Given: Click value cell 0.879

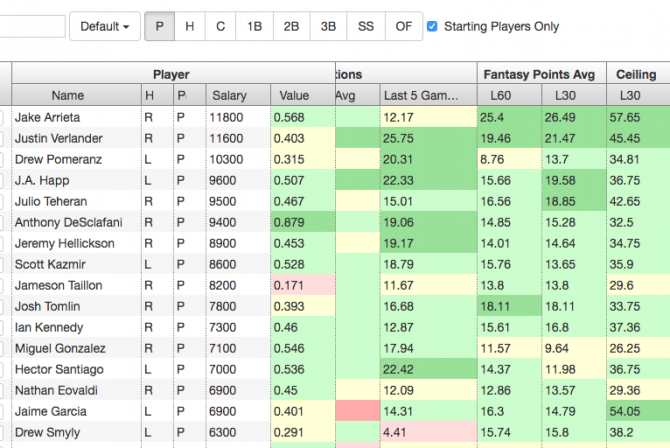Looking at the screenshot, I should 303,222.
